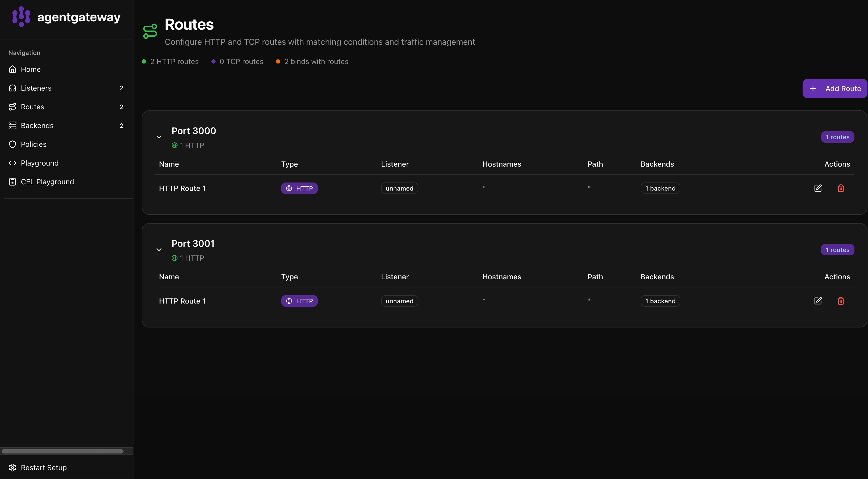
Task: Open the Playground code icon
Action: [13, 163]
